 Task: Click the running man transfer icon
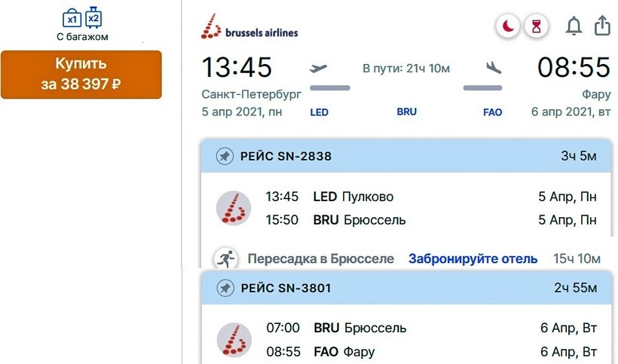pyautogui.click(x=224, y=258)
